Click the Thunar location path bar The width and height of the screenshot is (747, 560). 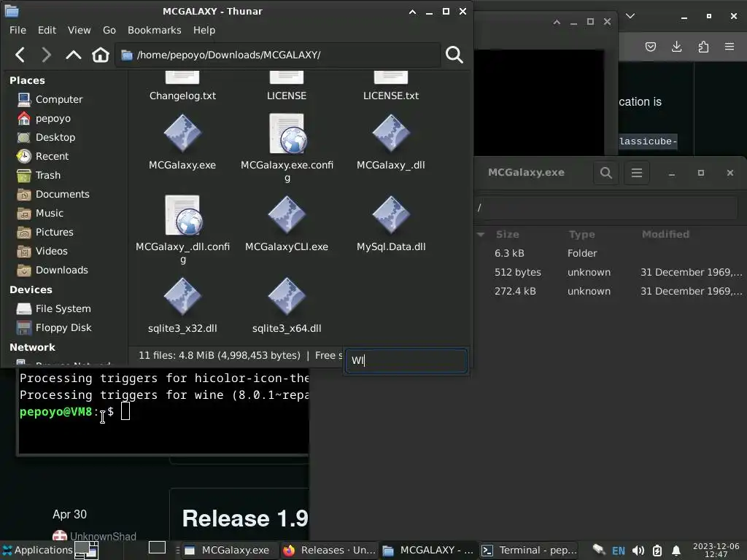277,55
